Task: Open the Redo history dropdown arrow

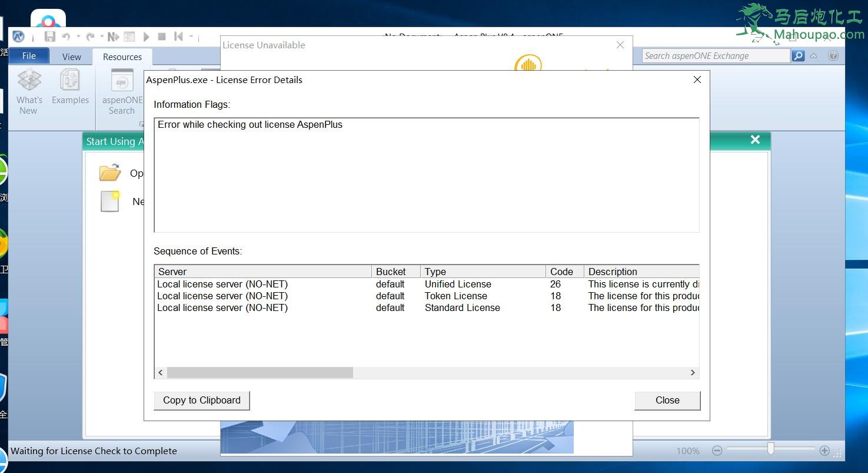Action: click(102, 37)
